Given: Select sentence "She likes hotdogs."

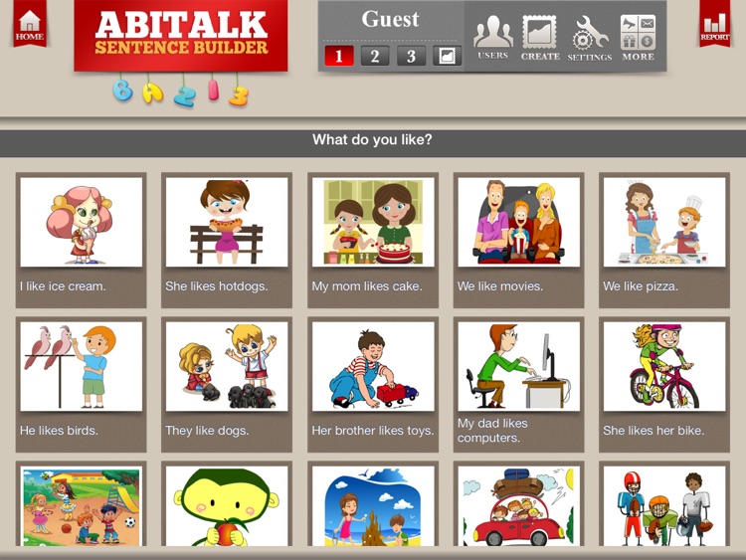Looking at the screenshot, I should click(217, 286).
